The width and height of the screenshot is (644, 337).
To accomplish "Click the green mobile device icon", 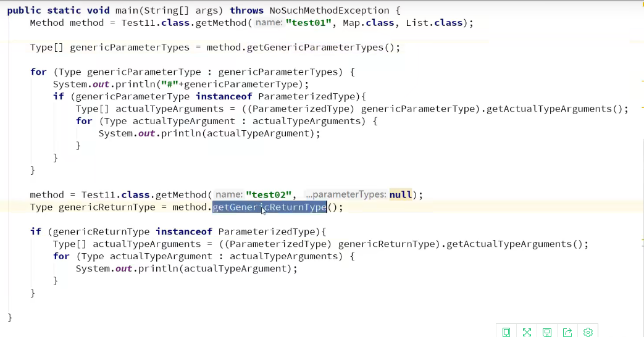I will tap(506, 332).
